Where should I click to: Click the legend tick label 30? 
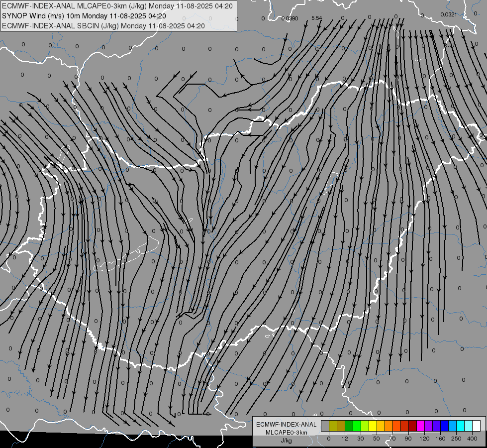pos(361,439)
